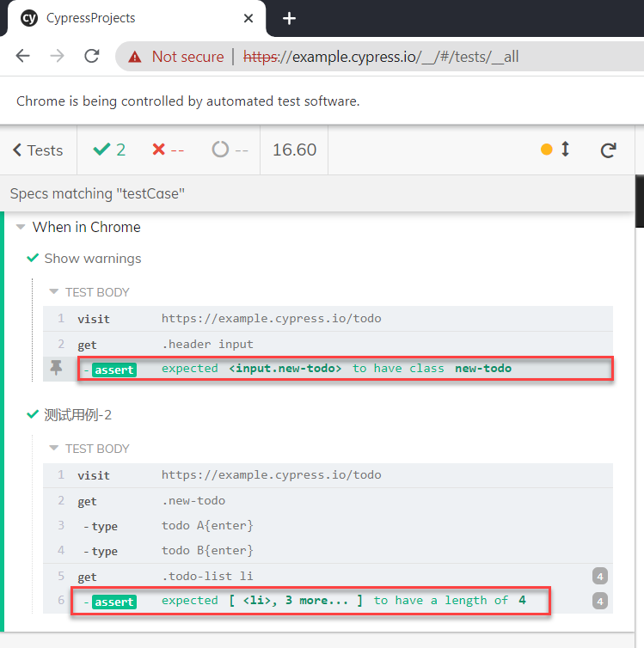Return to the Tests list
This screenshot has height=648, width=644.
[38, 150]
